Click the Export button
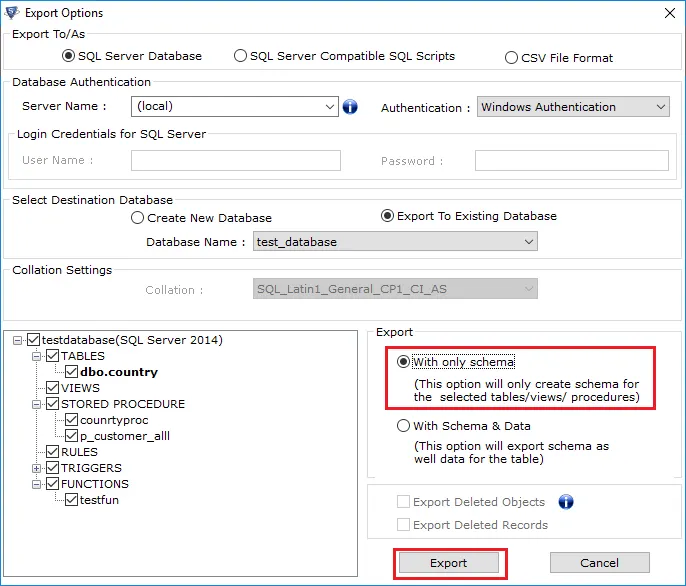Image resolution: width=686 pixels, height=586 pixels. tap(449, 563)
